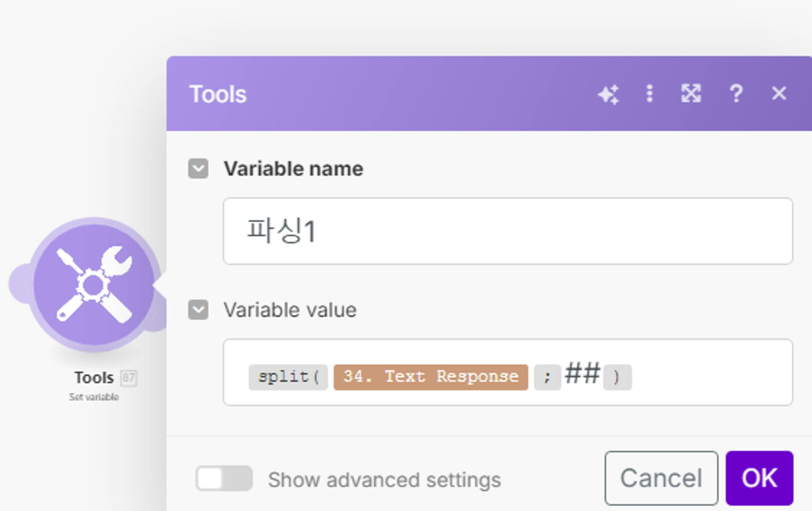Click the ## text in Variable value
Viewport: 812px width, 511px height.
coord(582,374)
